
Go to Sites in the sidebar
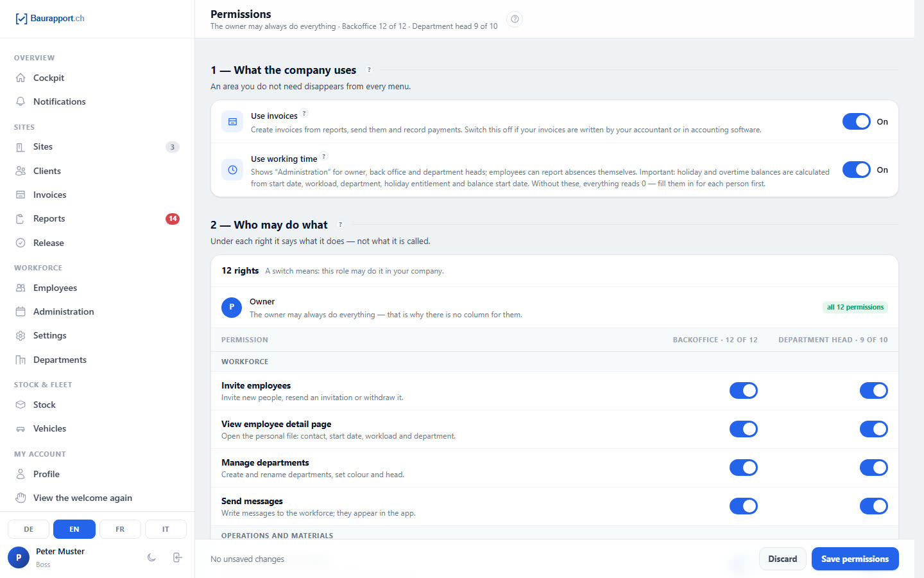pos(98,146)
